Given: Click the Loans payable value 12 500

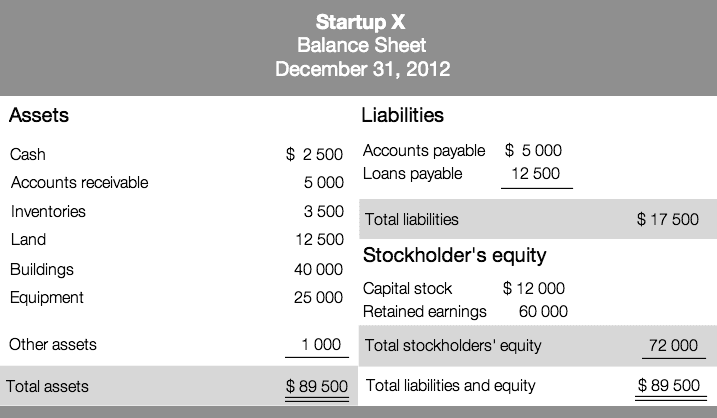Looking at the screenshot, I should [x=535, y=173].
